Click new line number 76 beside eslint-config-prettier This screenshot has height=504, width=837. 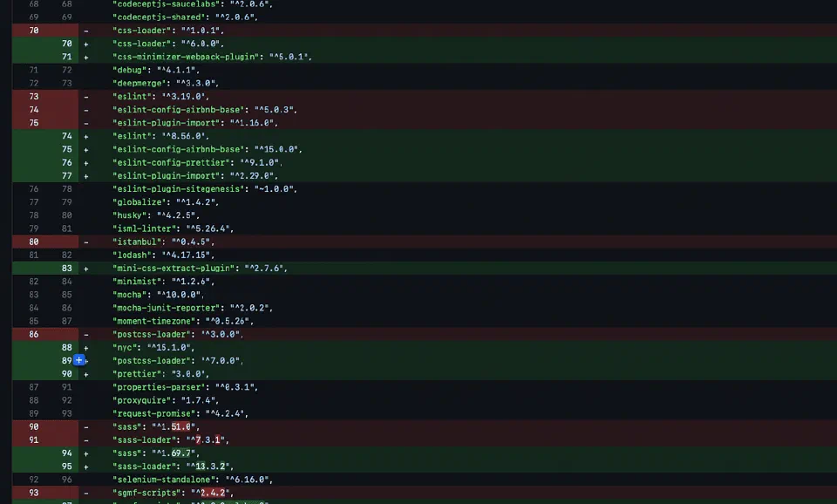(67, 162)
